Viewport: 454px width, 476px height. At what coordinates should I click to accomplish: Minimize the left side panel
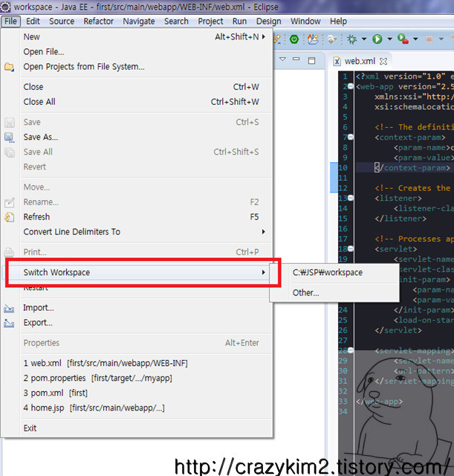coord(296,59)
